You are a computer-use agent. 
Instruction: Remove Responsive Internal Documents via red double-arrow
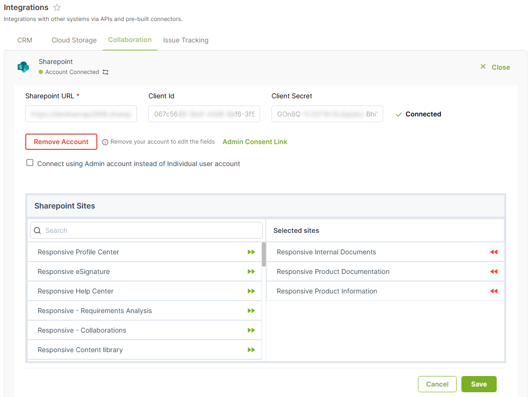point(494,251)
